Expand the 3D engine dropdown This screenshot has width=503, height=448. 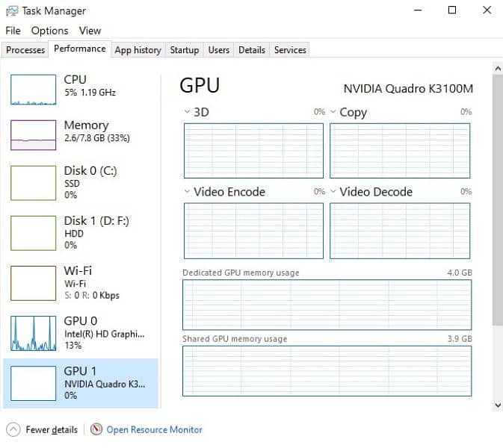(188, 112)
